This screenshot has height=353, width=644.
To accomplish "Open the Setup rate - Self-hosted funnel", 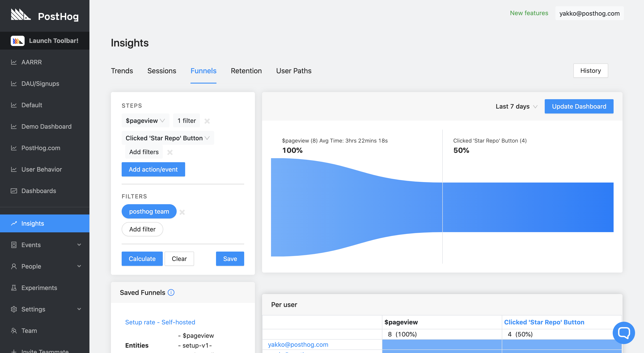I will pos(160,322).
